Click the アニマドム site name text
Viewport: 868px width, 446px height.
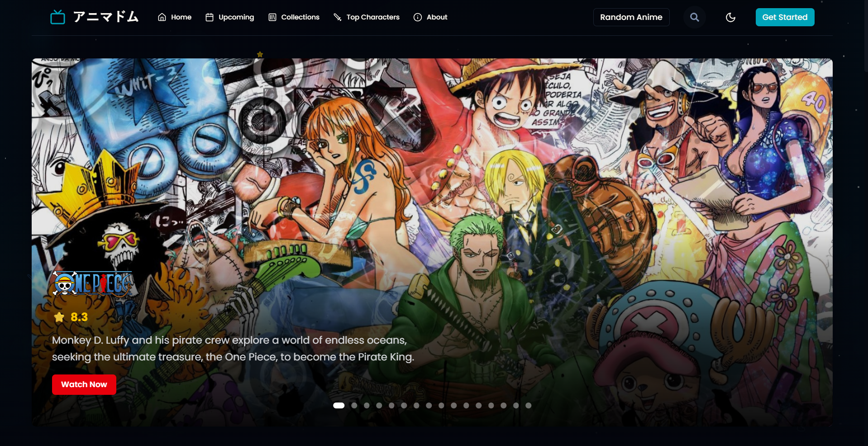click(106, 17)
